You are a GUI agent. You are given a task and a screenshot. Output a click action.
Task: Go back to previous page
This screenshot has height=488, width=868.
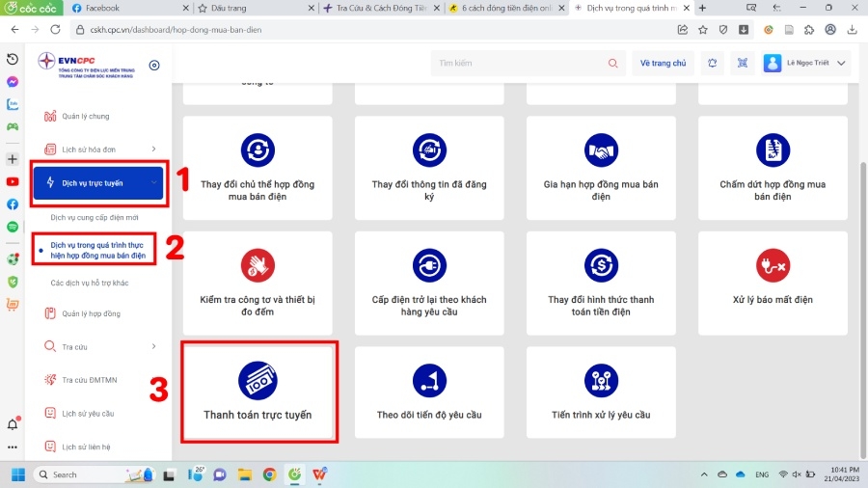coord(14,30)
